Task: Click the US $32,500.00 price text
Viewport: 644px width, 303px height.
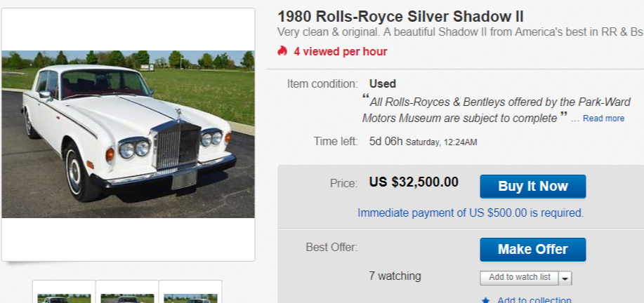Action: coord(414,183)
